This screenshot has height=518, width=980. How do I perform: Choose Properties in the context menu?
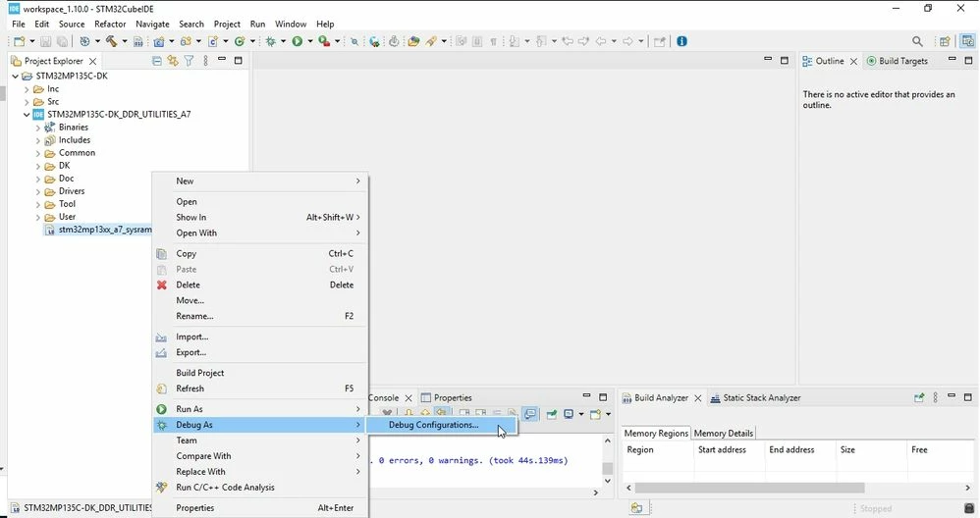tap(260, 508)
